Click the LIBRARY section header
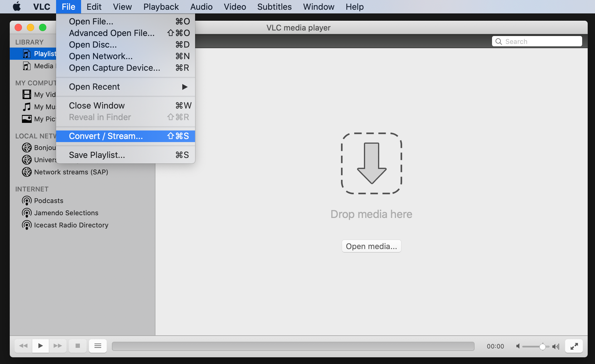The image size is (595, 364). tap(29, 42)
